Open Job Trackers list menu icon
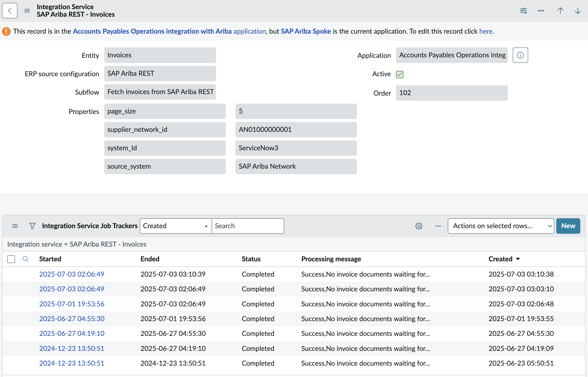This screenshot has height=377, width=588. [x=15, y=226]
